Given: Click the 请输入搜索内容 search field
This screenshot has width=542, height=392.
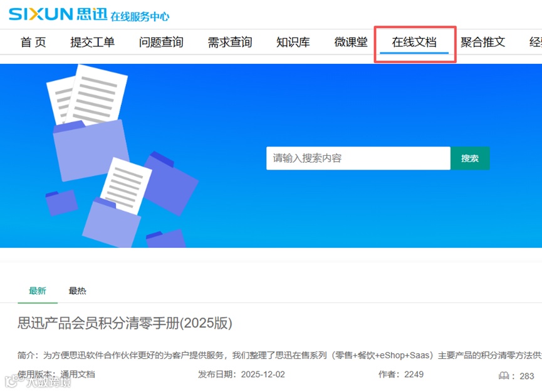Looking at the screenshot, I should coord(358,158).
